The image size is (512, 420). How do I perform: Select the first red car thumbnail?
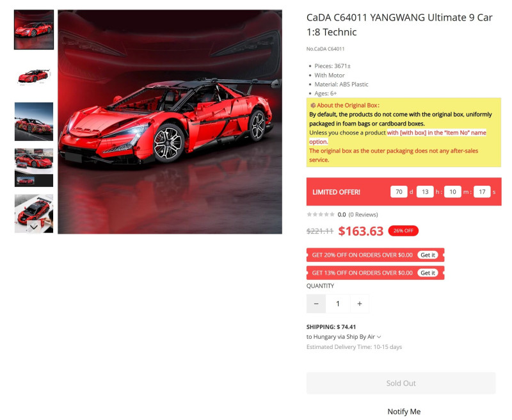pyautogui.click(x=34, y=29)
